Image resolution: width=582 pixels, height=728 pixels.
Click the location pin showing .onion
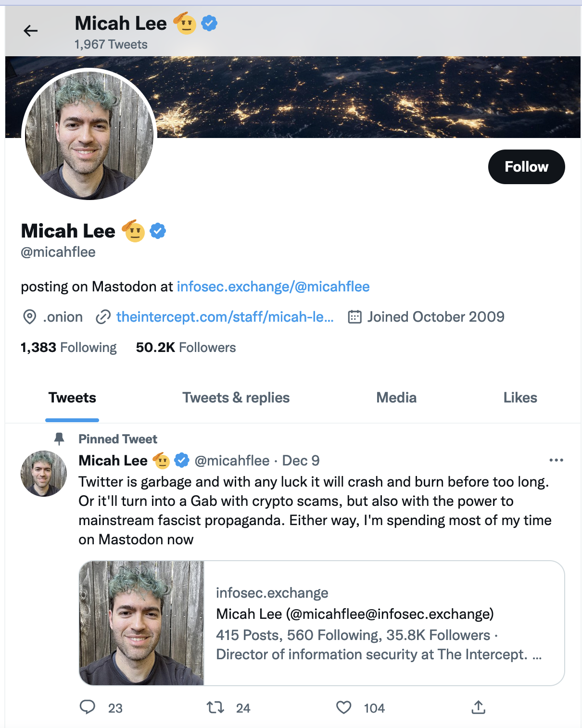pyautogui.click(x=30, y=316)
